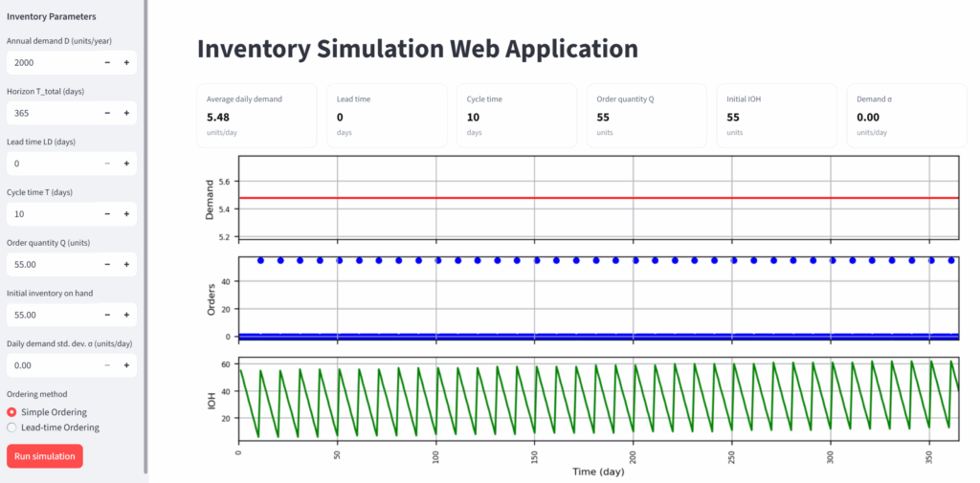Decrease Order quantity Q with minus
This screenshot has height=483, width=980.
(107, 264)
